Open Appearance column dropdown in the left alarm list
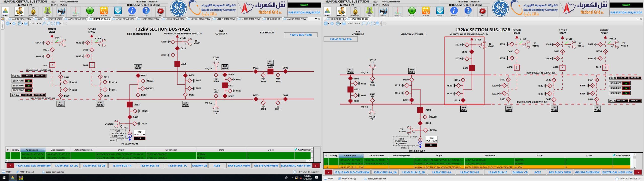Screen dimensions: 644x181 [44, 150]
